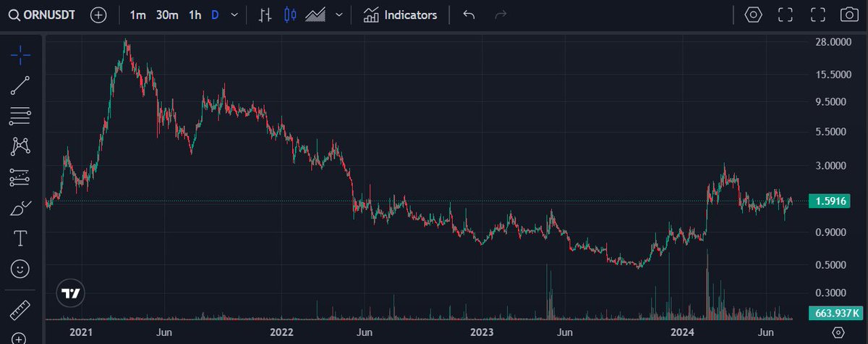This screenshot has height=344, width=868.
Task: Click the 2022 time axis label
Action: 281,332
